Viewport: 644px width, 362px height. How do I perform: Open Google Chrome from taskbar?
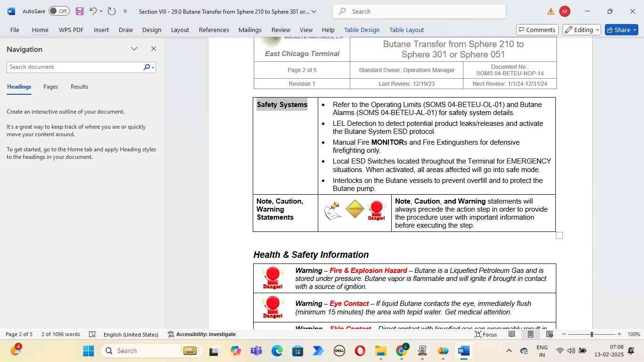pyautogui.click(x=402, y=351)
